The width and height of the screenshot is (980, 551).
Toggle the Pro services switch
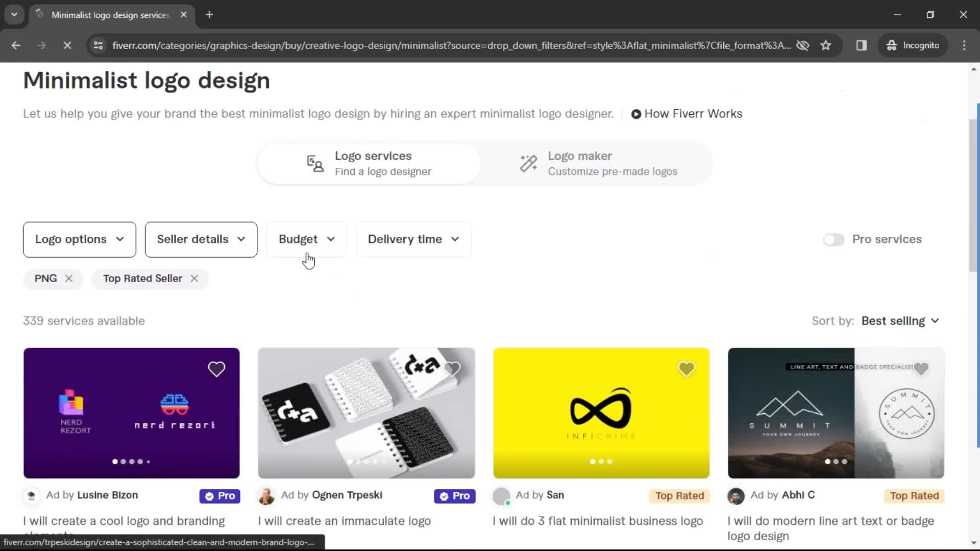point(832,239)
